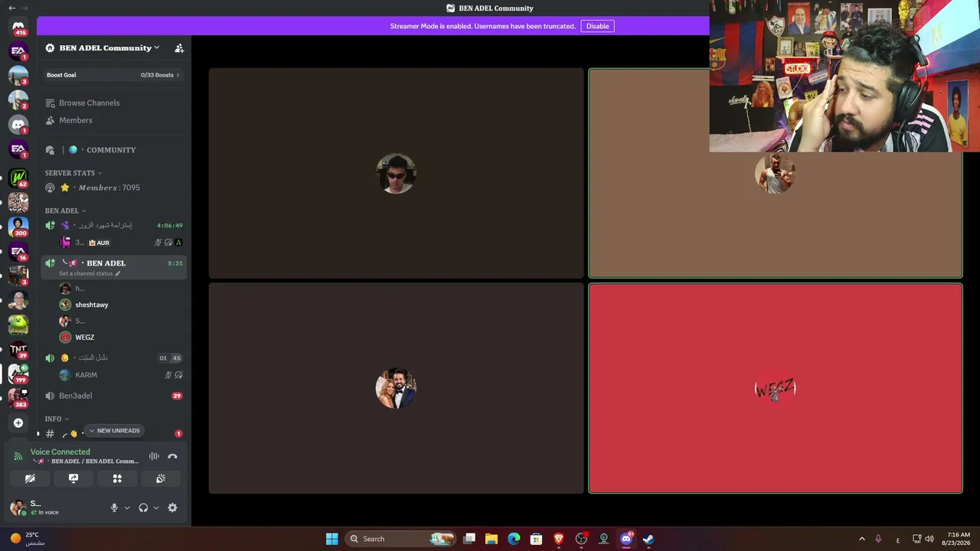Focus the couple photo avatar video tile
980x551 pixels.
pos(396,388)
